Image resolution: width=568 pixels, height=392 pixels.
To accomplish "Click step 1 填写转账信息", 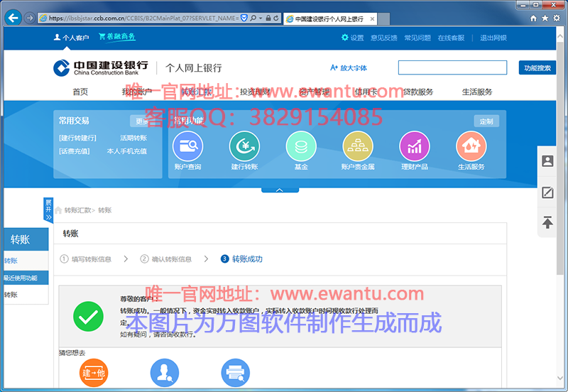I will 85,259.
